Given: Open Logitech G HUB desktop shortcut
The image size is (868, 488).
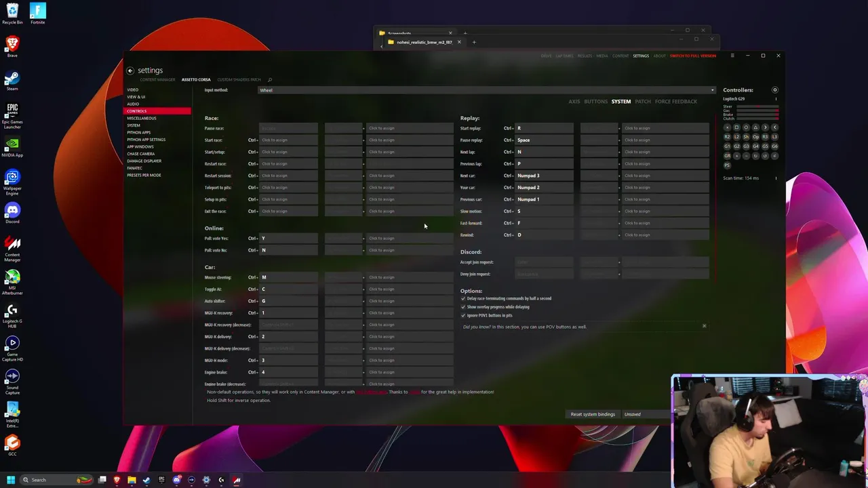Looking at the screenshot, I should (12, 316).
